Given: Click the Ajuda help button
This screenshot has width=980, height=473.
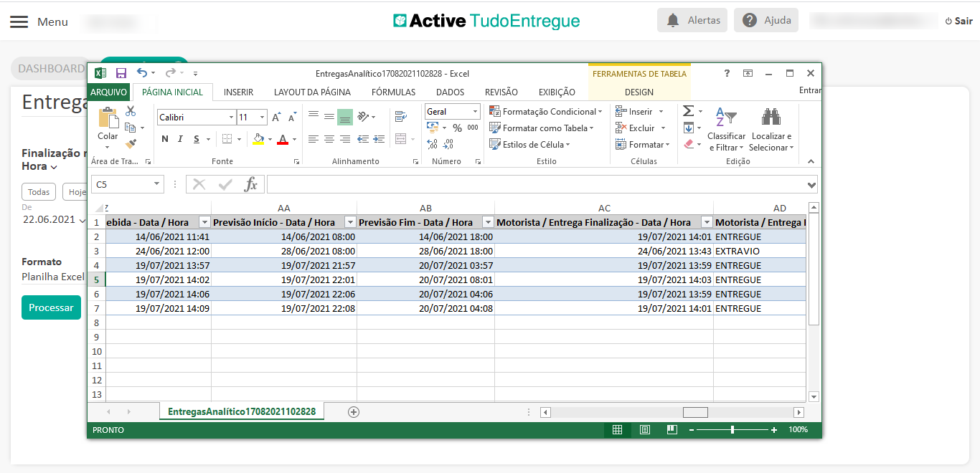Looking at the screenshot, I should pos(767,20).
